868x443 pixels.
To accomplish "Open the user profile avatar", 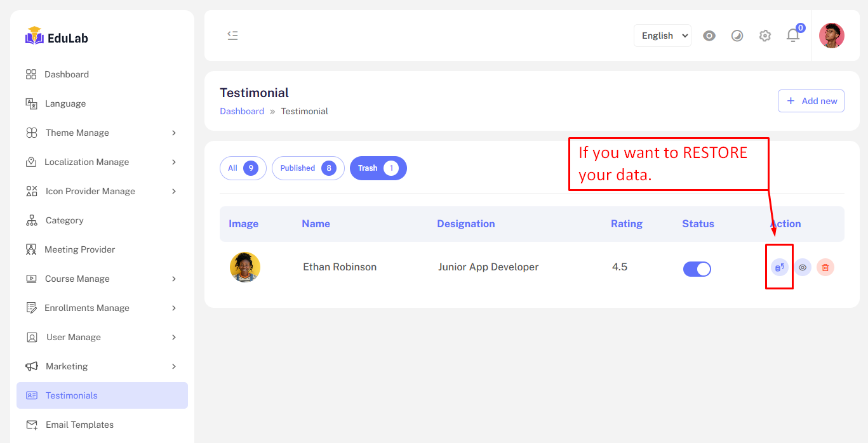I will [x=831, y=36].
